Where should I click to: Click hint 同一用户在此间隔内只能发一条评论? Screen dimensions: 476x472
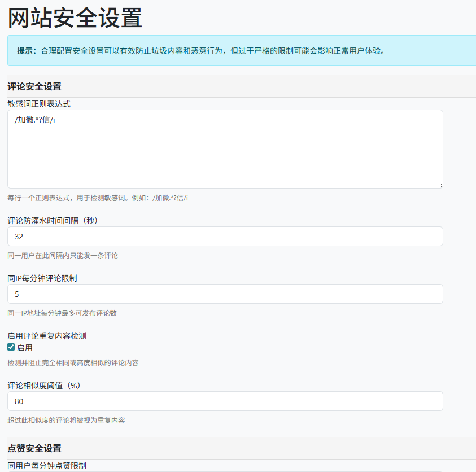pyautogui.click(x=63, y=256)
